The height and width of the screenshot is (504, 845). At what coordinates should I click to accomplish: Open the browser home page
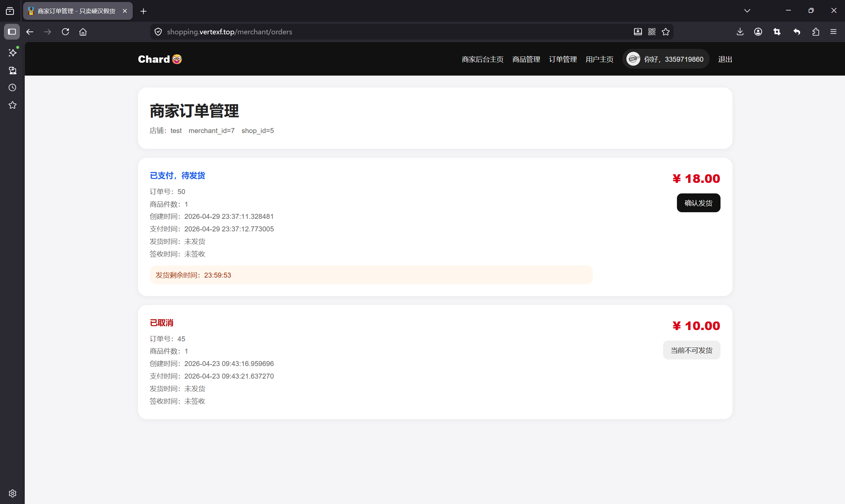point(83,32)
